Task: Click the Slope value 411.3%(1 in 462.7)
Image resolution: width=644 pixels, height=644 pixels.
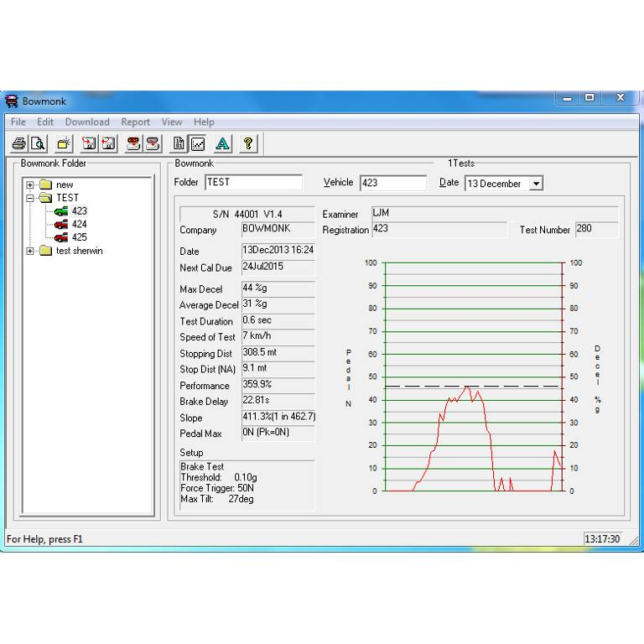Action: pyautogui.click(x=278, y=418)
